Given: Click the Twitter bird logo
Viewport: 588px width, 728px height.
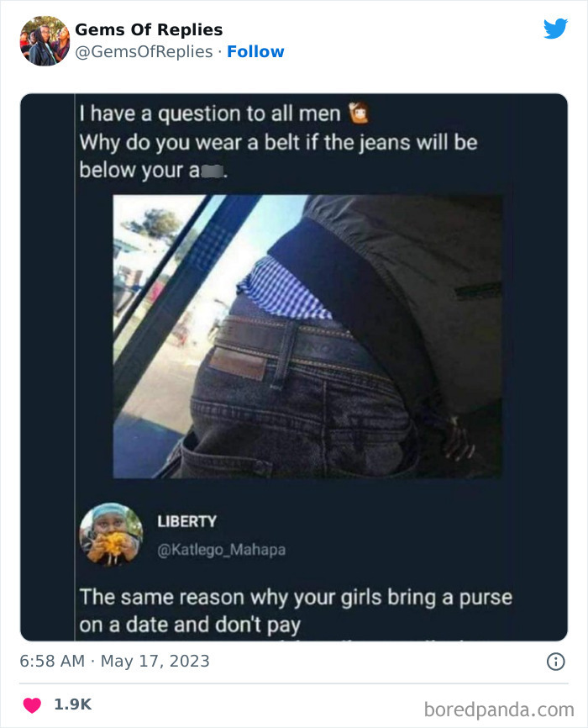Looking at the screenshot, I should point(555,29).
